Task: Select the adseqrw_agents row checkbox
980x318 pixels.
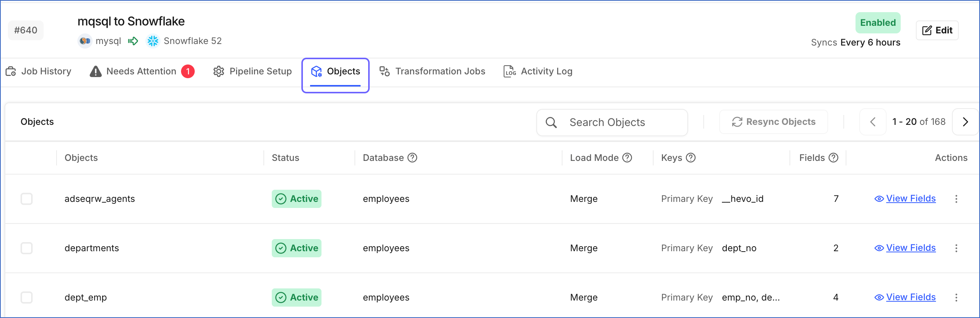Action: [27, 199]
